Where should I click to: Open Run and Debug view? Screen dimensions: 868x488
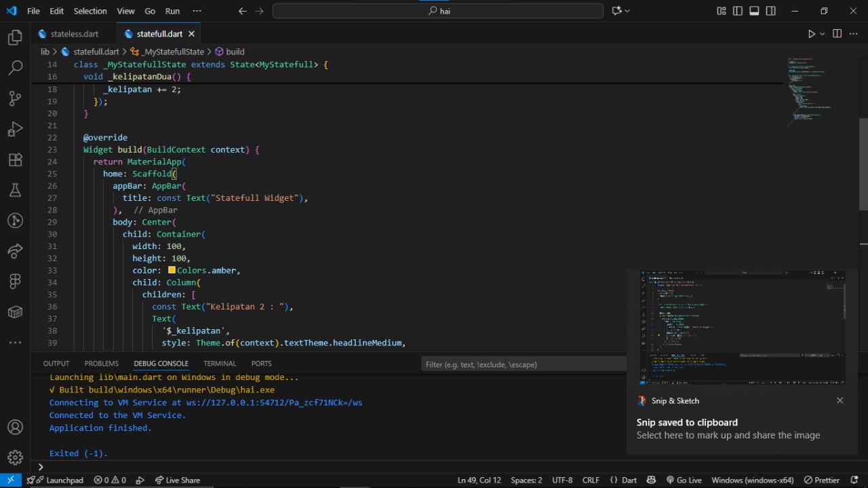pyautogui.click(x=15, y=129)
